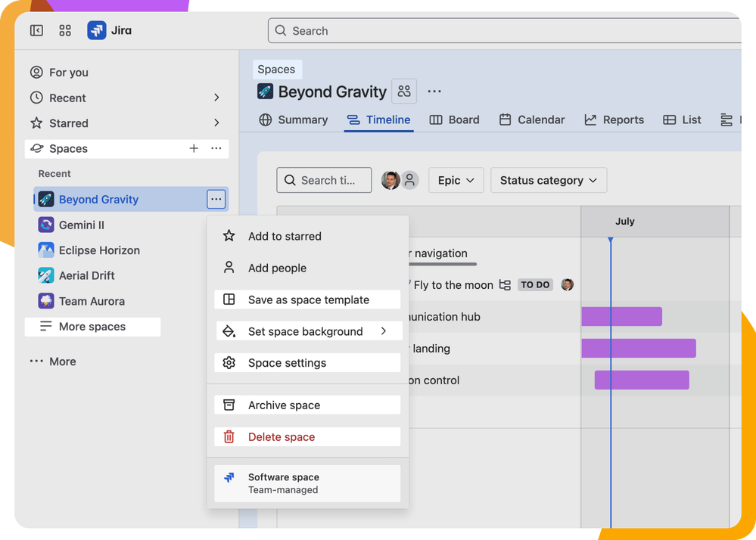Click the landing row purple timeline bar

pyautogui.click(x=639, y=349)
